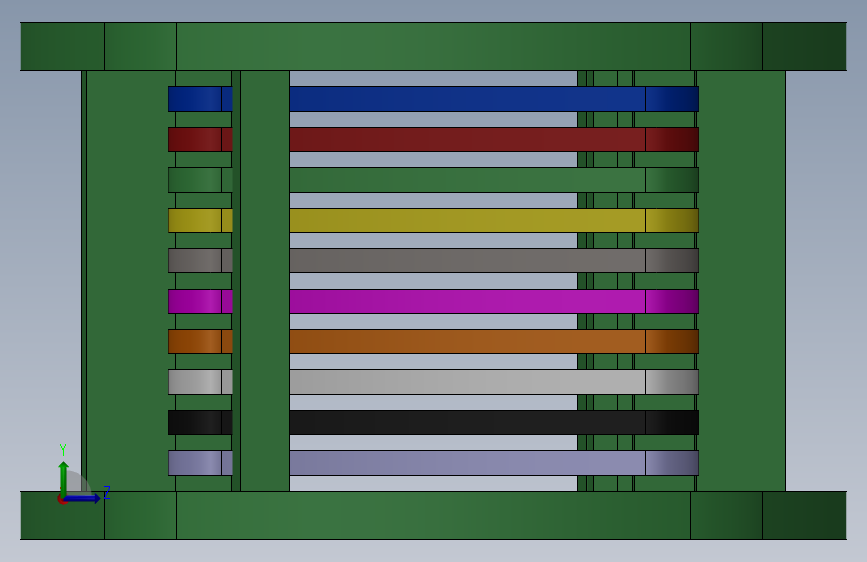Viewport: 867px width, 562px height.
Task: Click the green Y axis arrow of the triad
Action: pyautogui.click(x=64, y=478)
